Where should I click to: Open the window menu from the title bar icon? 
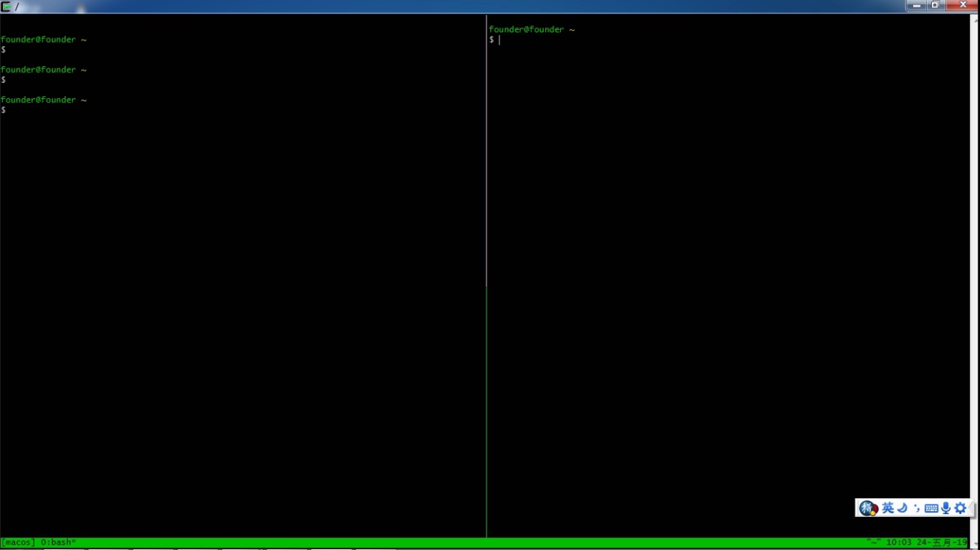point(6,5)
